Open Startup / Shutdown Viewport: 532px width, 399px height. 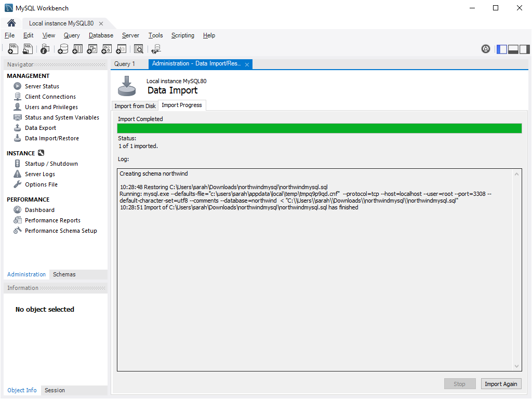51,164
